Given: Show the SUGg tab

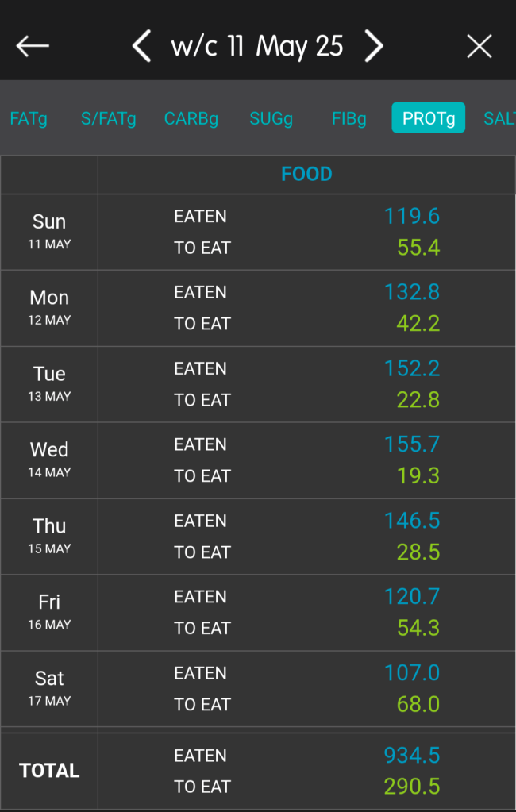Looking at the screenshot, I should point(271,119).
